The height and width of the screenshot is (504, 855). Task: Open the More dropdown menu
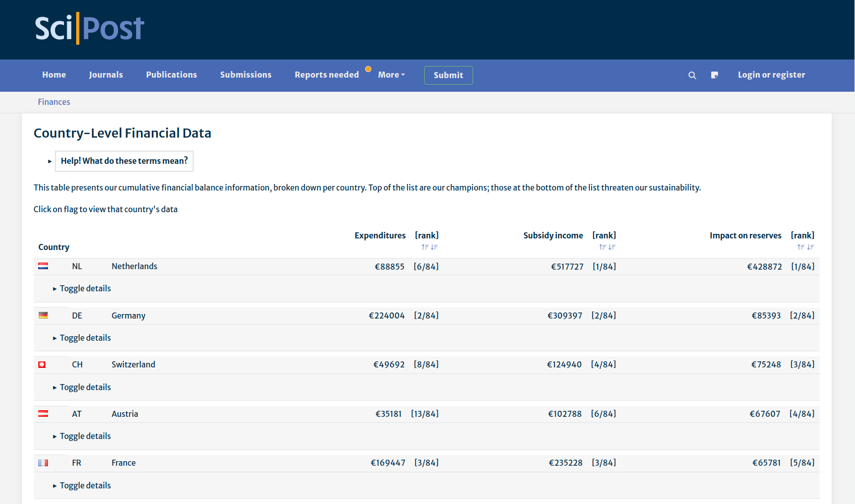(x=391, y=75)
